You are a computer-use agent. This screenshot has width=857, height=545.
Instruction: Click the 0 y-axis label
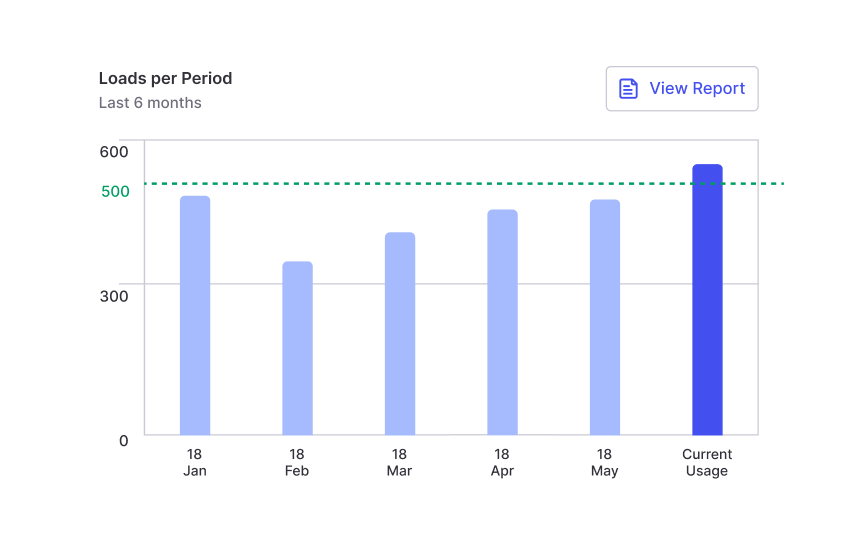(x=124, y=441)
